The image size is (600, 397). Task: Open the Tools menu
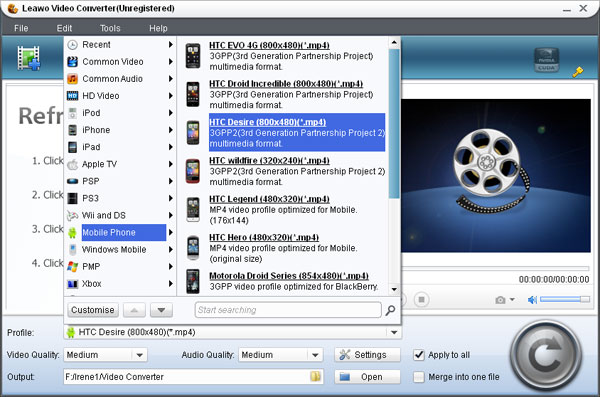point(110,28)
